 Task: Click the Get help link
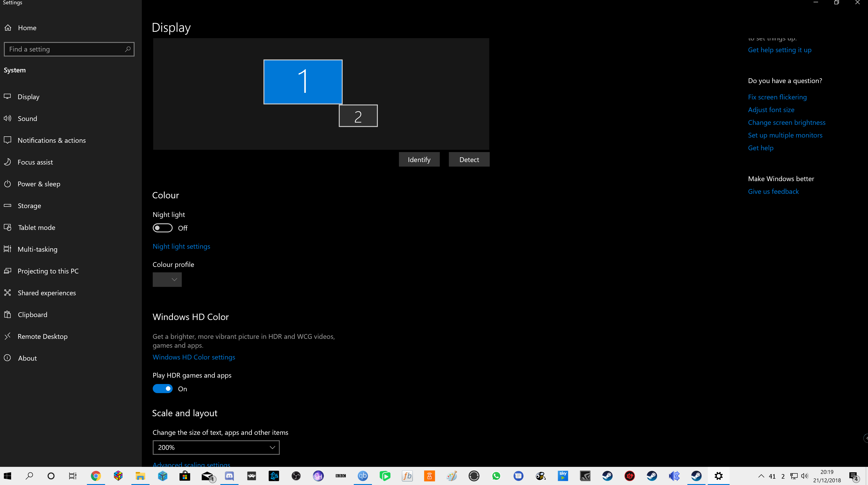coord(760,148)
